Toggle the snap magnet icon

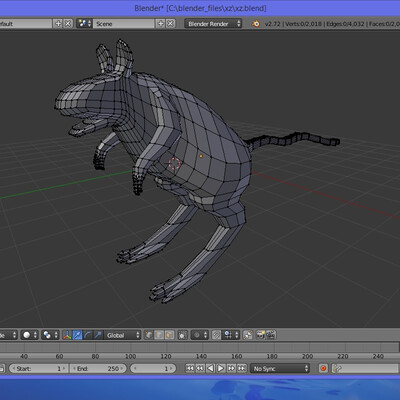click(216, 335)
